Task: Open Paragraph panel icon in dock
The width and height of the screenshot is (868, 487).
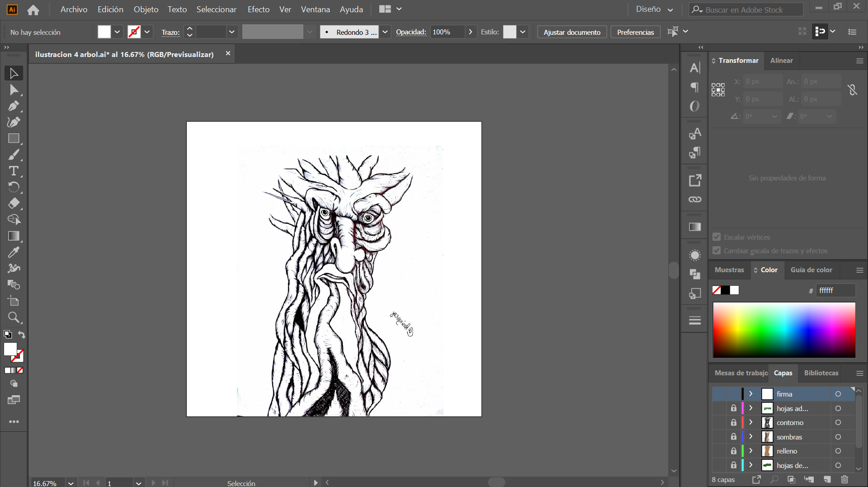Action: pos(695,87)
